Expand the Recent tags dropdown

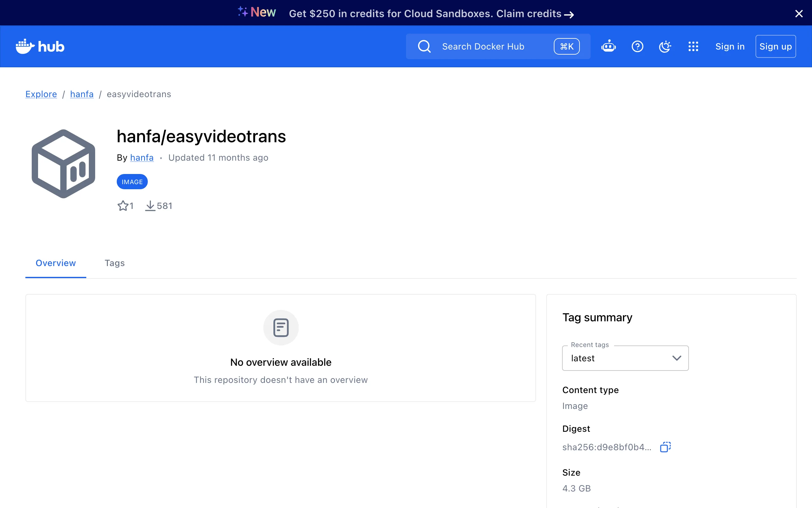625,358
